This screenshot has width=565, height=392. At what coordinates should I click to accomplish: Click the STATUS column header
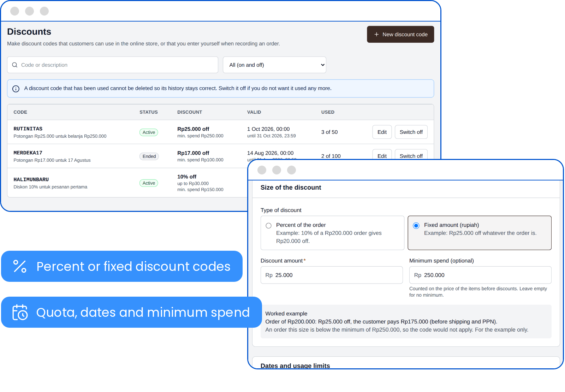[149, 112]
